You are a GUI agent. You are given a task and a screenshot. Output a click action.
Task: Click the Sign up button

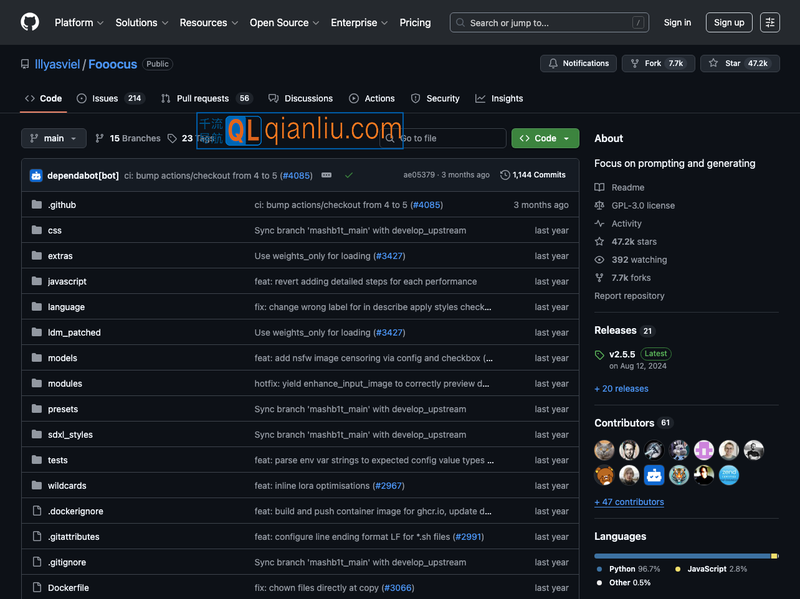[x=728, y=22]
